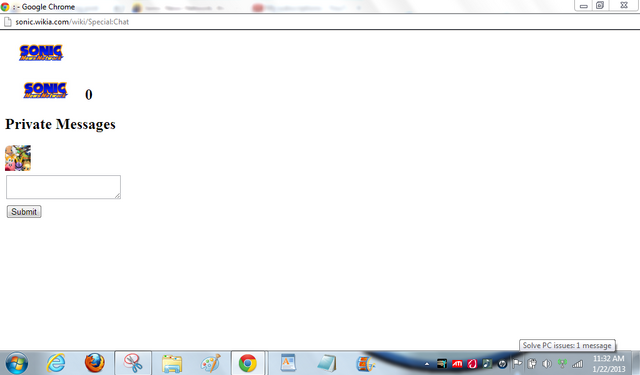Viewport: 640px width, 375px height.
Task: Click the first tray icon after the arrow
Action: point(442,364)
